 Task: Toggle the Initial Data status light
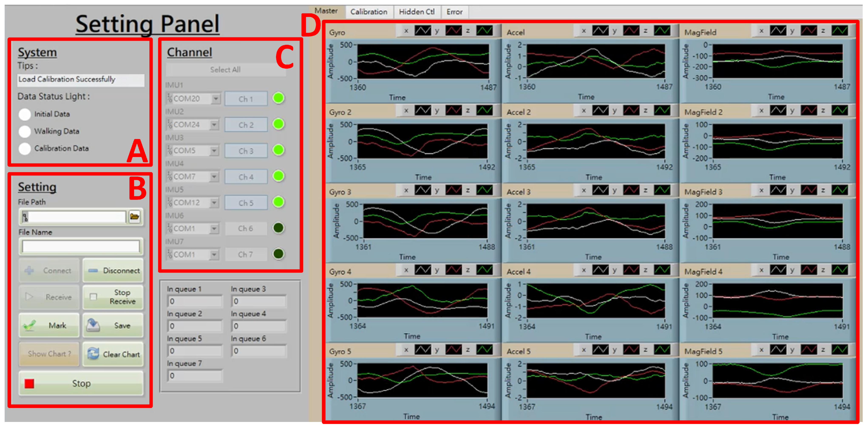(25, 114)
